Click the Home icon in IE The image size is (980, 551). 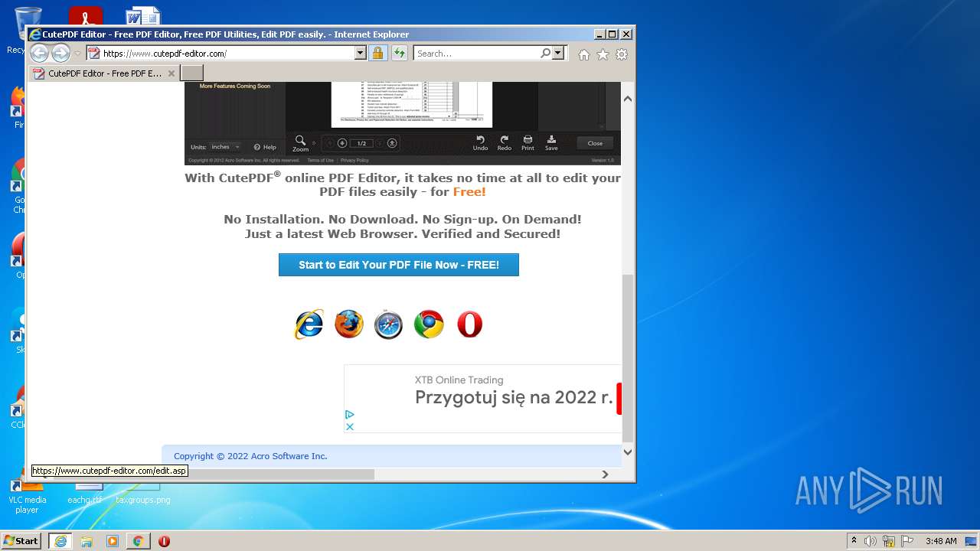pos(584,54)
